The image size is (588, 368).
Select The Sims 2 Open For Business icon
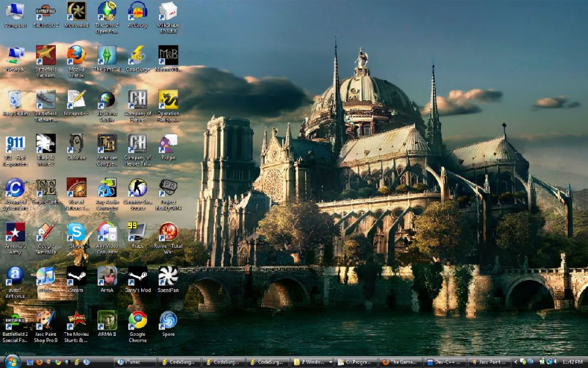tap(107, 17)
